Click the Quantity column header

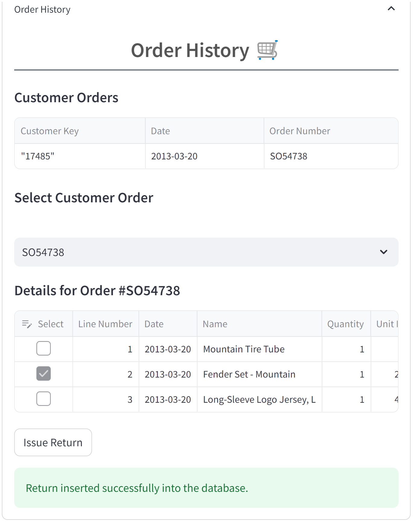tap(345, 324)
